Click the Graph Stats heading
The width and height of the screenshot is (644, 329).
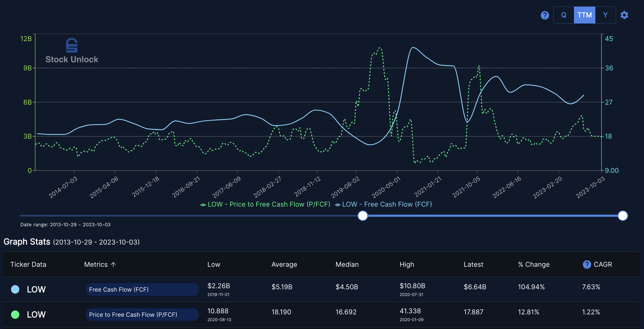click(27, 242)
